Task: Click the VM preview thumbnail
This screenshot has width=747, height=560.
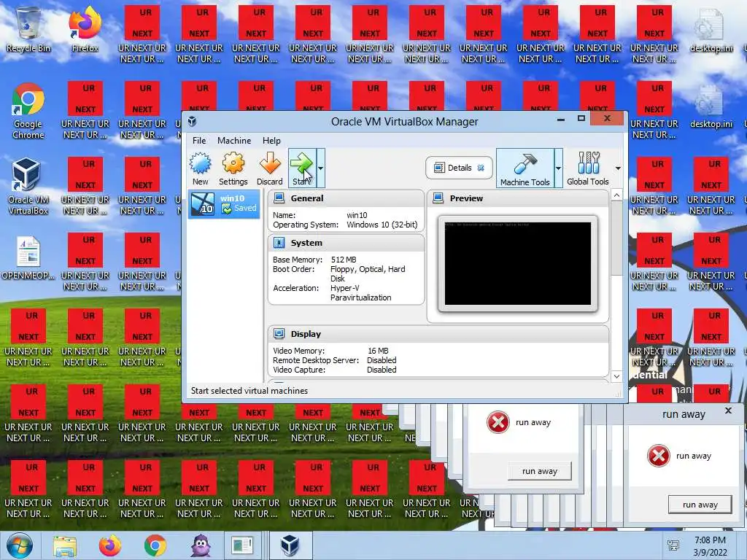Action: (x=518, y=264)
